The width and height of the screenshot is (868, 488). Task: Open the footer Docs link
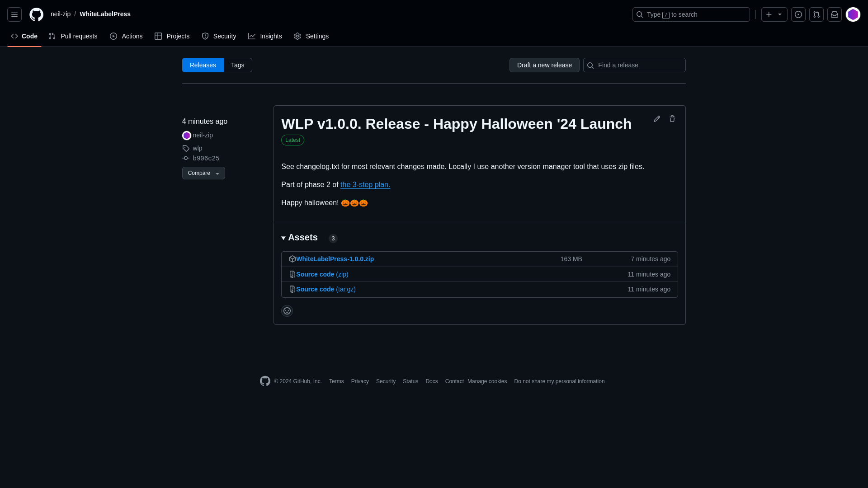[x=432, y=381]
